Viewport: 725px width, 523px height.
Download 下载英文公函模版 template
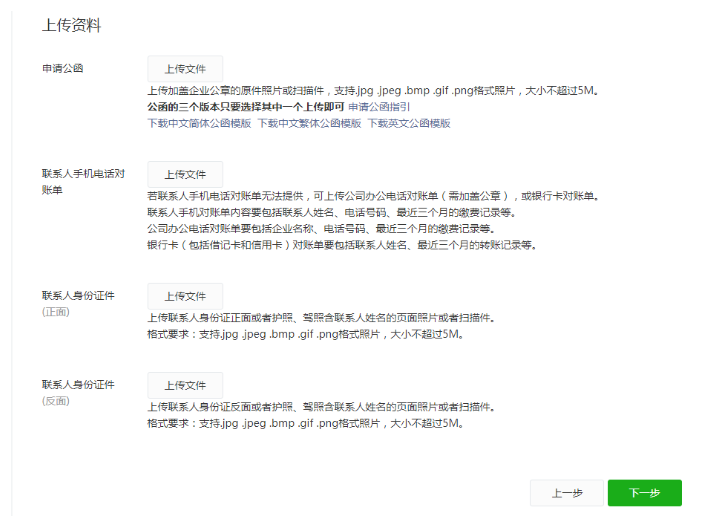409,123
